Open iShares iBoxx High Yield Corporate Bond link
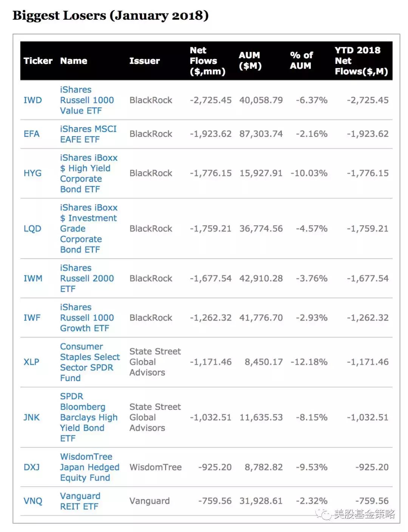 tap(88, 174)
